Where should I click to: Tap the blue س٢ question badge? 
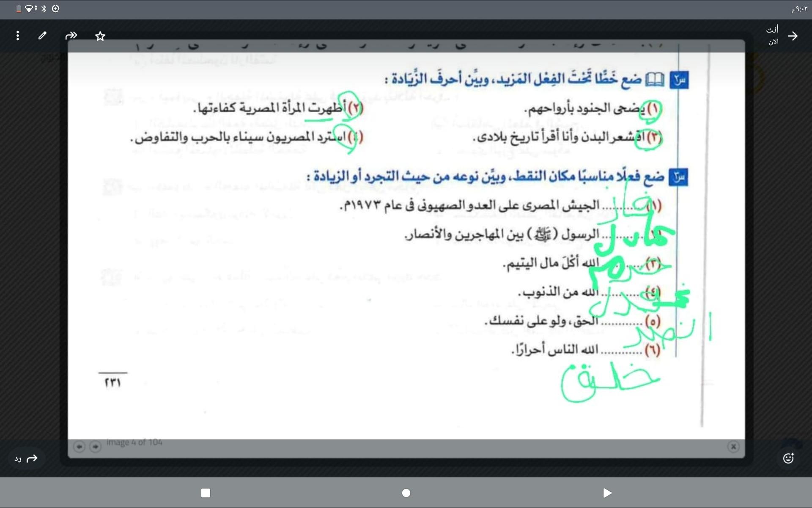click(x=679, y=80)
